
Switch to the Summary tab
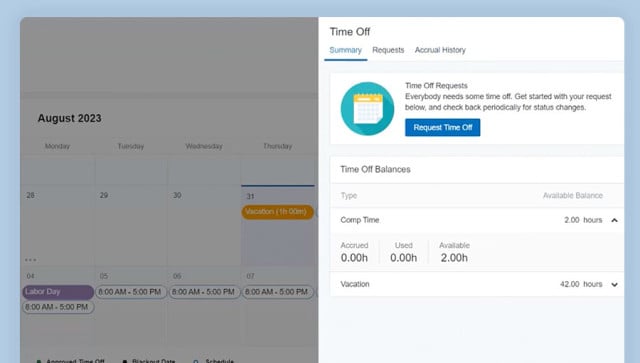pyautogui.click(x=345, y=50)
